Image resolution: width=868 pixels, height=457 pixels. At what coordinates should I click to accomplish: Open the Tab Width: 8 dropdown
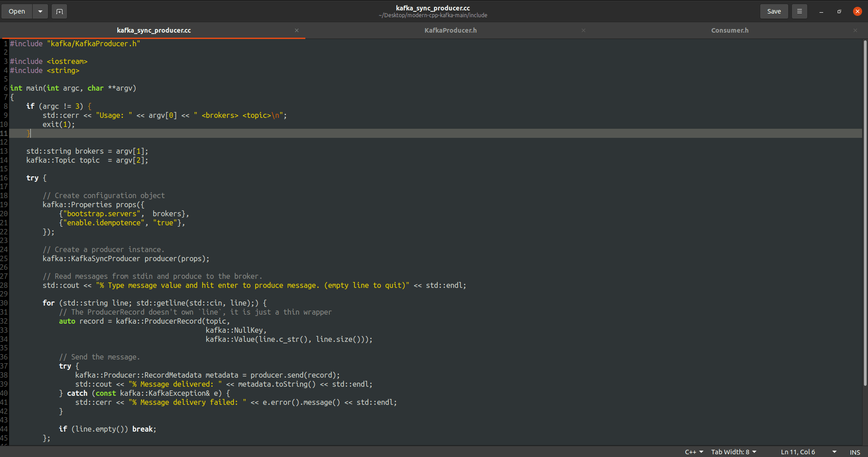[733, 452]
